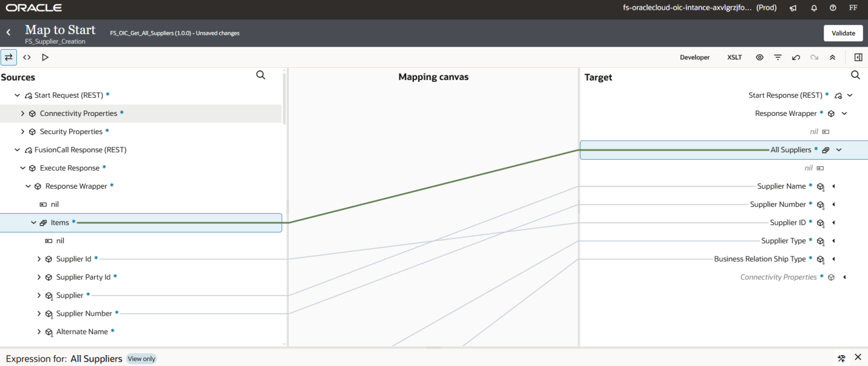Click the Validate button
The image size is (868, 366).
[x=843, y=33]
